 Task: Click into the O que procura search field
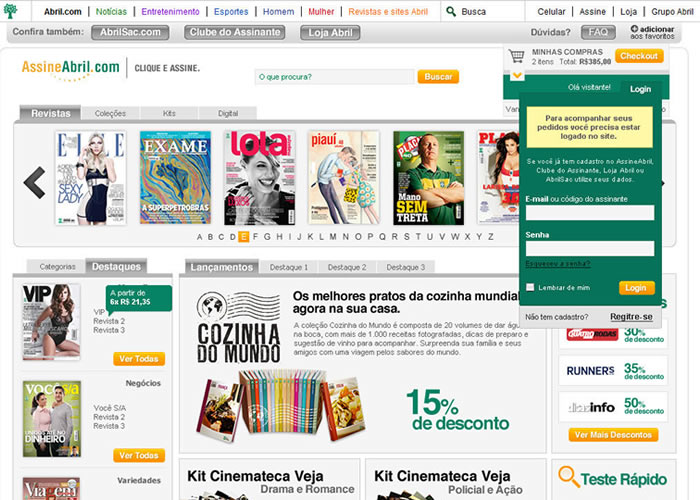[x=334, y=77]
